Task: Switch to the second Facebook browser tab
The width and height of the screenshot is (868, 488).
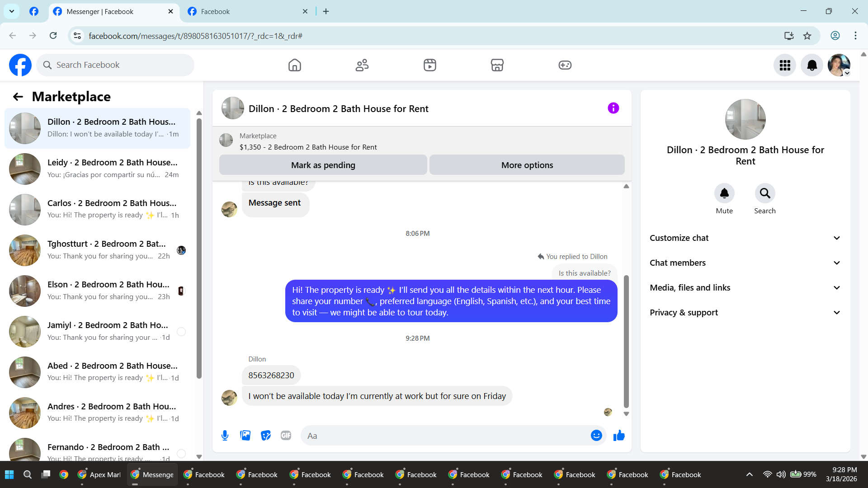Action: tap(246, 11)
